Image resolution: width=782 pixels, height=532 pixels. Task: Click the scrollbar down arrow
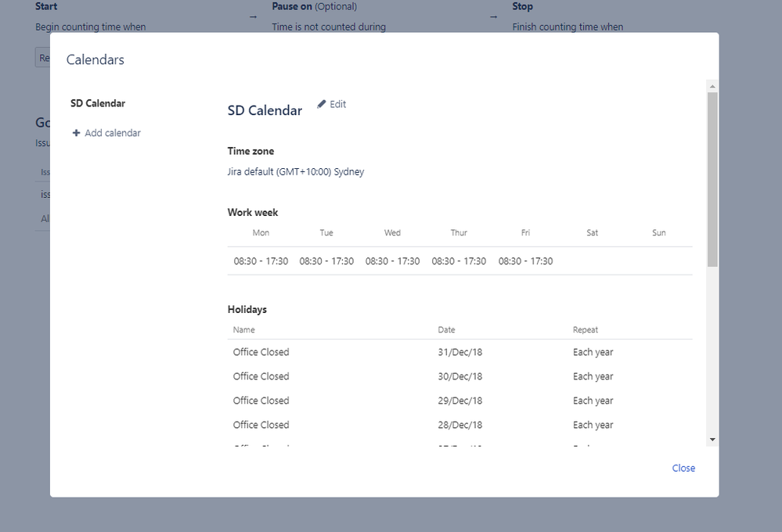click(x=712, y=439)
